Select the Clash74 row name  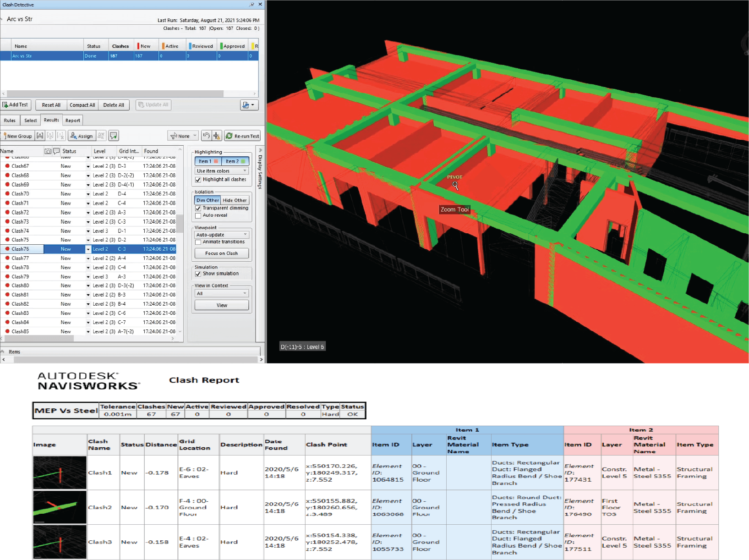[20, 231]
